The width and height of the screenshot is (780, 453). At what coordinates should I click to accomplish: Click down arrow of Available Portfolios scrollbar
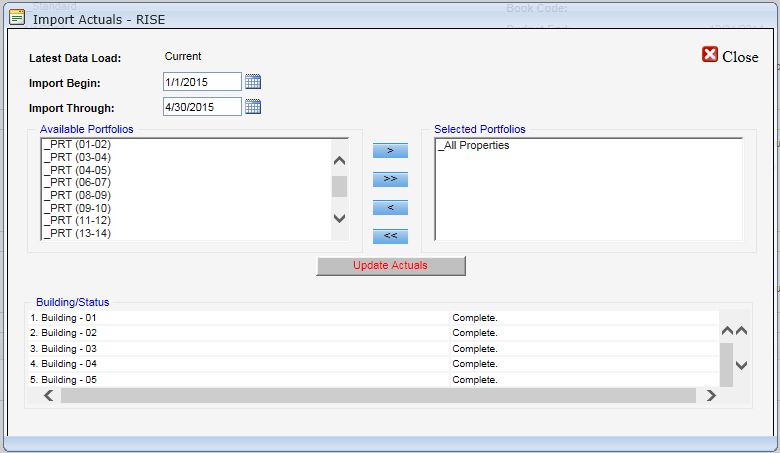pyautogui.click(x=339, y=218)
